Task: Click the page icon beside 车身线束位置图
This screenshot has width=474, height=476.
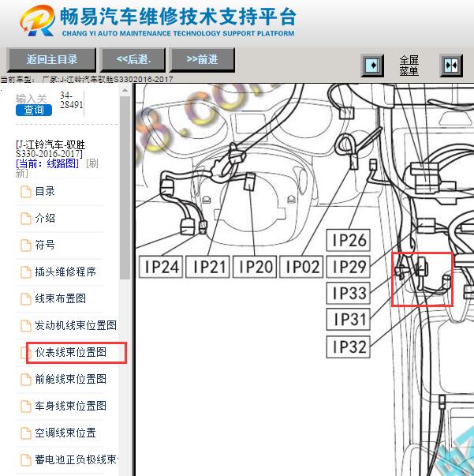Action: pos(26,407)
